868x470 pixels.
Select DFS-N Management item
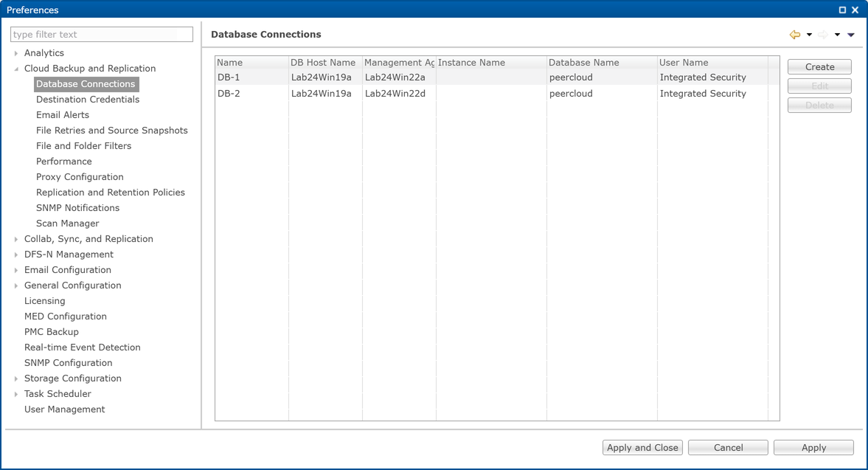tap(69, 255)
